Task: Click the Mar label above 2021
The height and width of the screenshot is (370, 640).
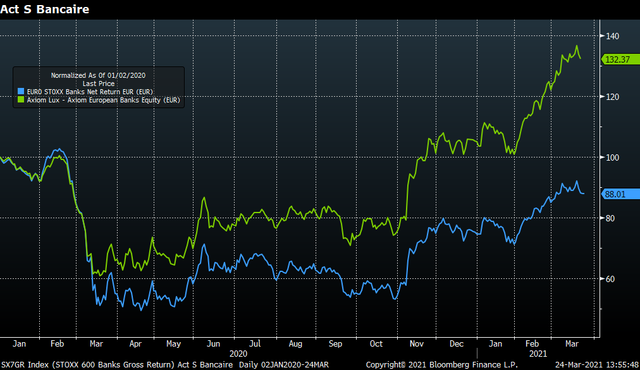Action: [x=572, y=344]
